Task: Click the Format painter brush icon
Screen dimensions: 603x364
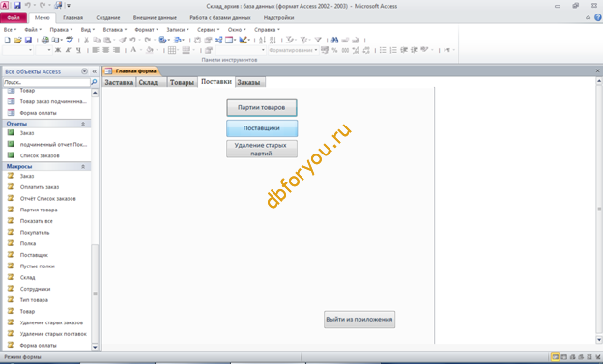Action: (123, 40)
